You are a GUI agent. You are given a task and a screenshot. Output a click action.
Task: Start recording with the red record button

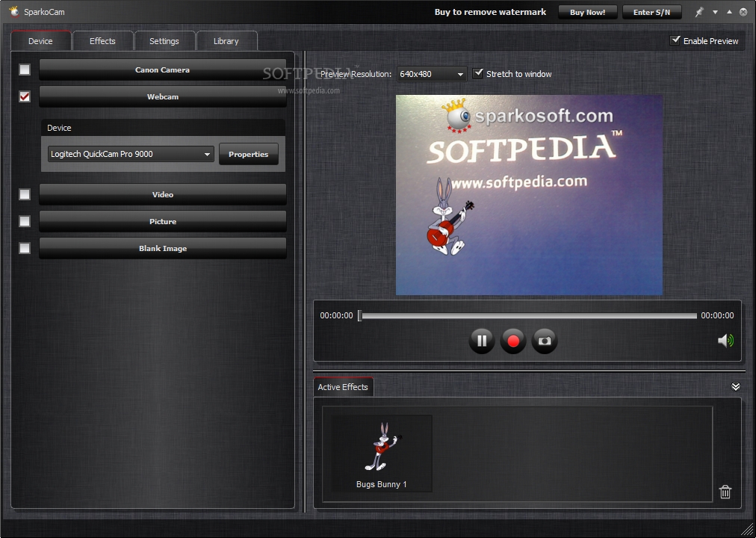(x=513, y=341)
